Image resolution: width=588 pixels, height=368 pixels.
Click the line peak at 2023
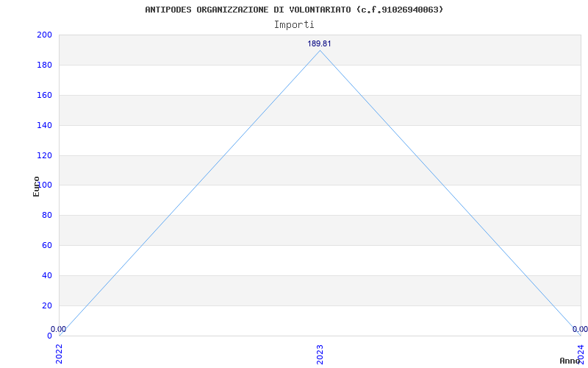320,50
